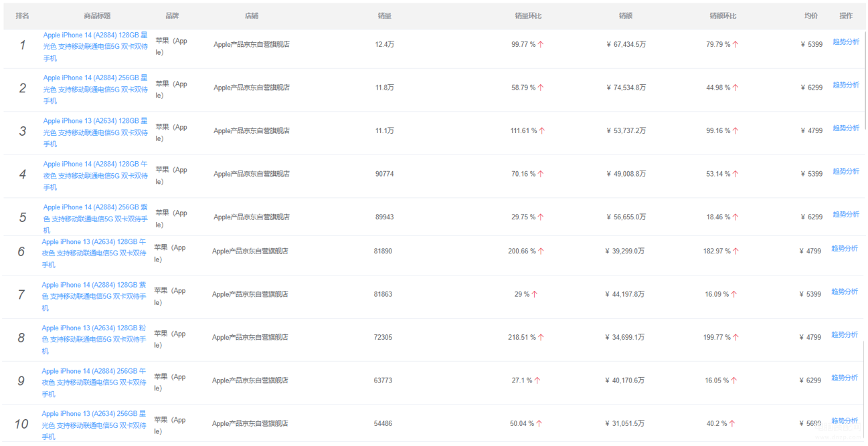Select the 29.75 % sales change value
The width and height of the screenshot is (868, 446).
(523, 217)
